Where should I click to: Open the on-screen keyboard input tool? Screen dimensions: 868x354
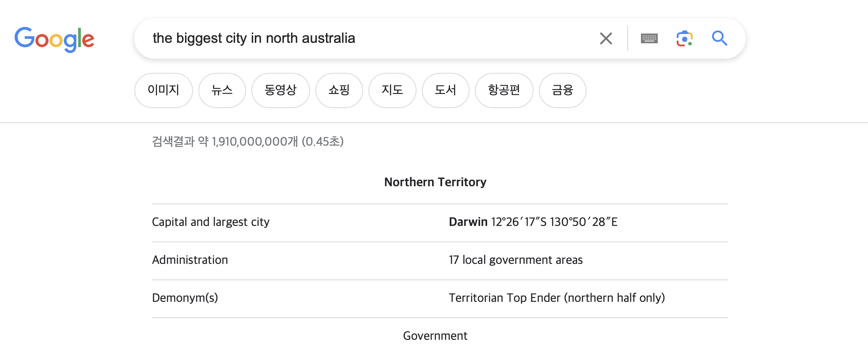[x=649, y=38]
